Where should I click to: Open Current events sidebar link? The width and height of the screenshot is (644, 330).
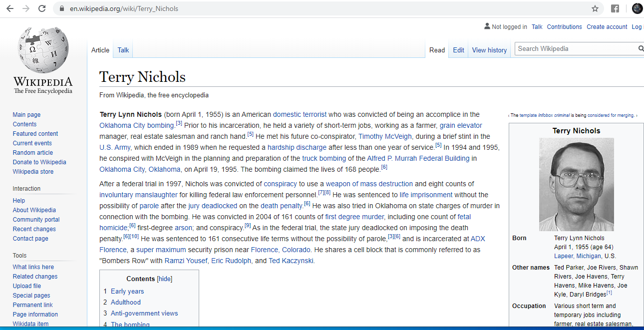tap(32, 143)
